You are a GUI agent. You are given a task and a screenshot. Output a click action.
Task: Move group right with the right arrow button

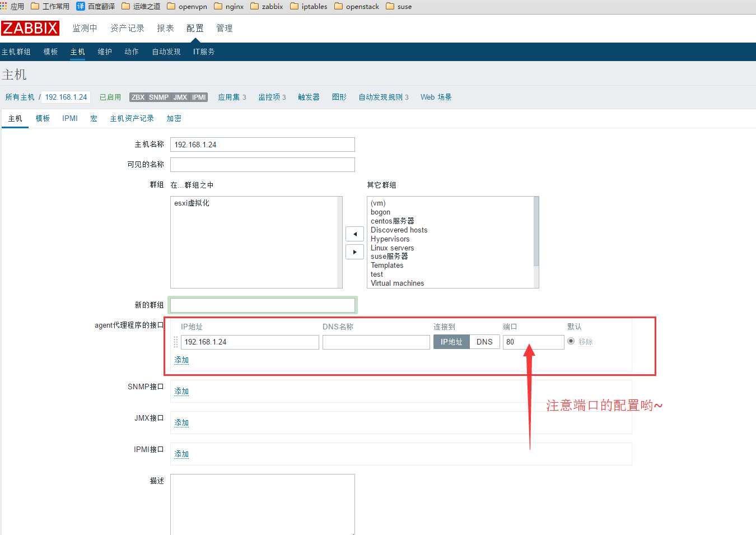click(x=354, y=252)
